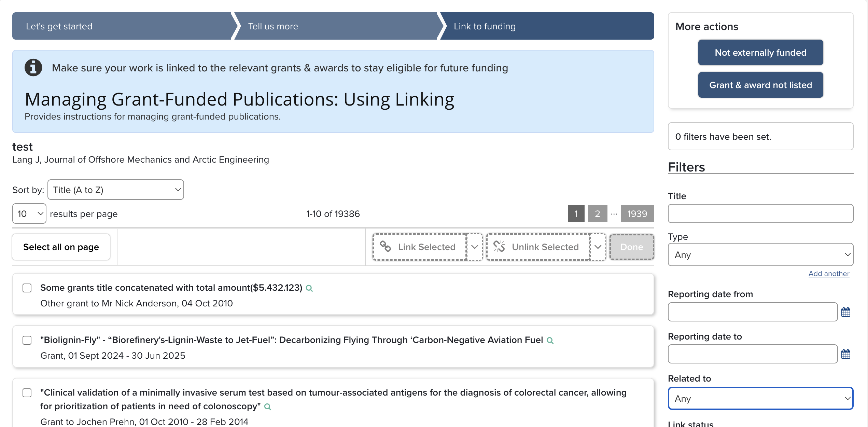Jump to last page 1939

tap(637, 214)
